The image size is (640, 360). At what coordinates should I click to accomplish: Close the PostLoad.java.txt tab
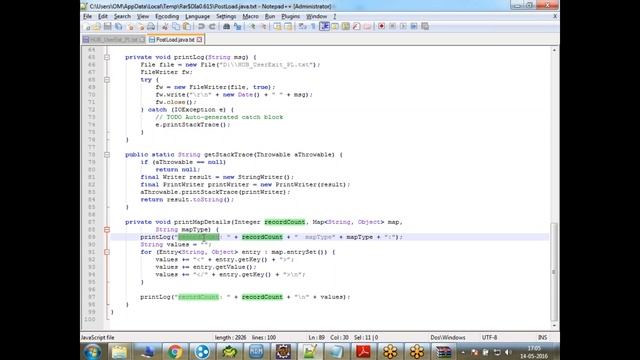click(x=199, y=40)
